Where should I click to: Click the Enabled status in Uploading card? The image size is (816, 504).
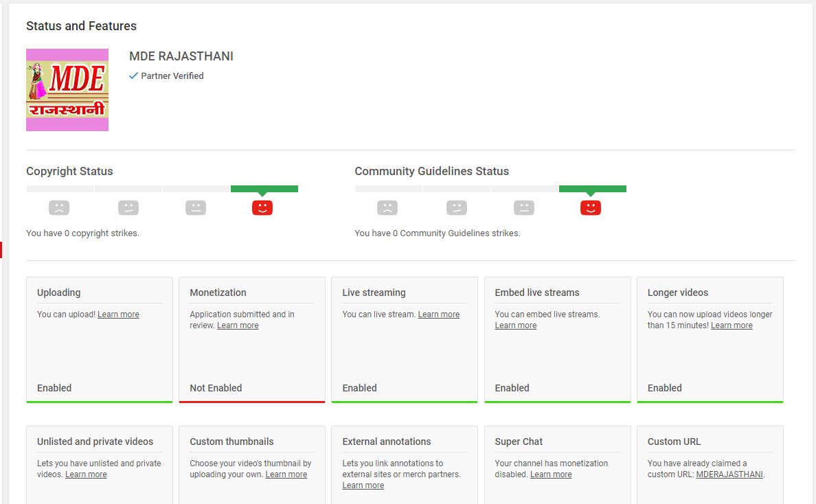click(x=54, y=388)
